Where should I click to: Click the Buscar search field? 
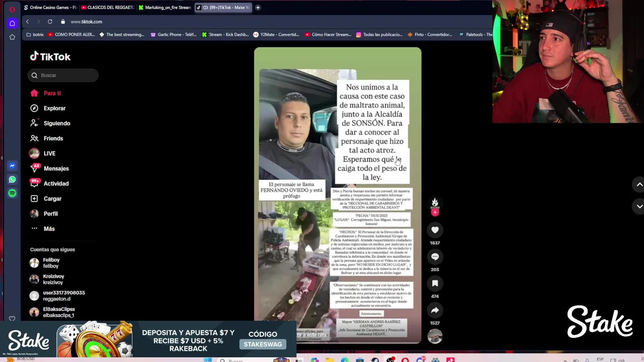[63, 75]
